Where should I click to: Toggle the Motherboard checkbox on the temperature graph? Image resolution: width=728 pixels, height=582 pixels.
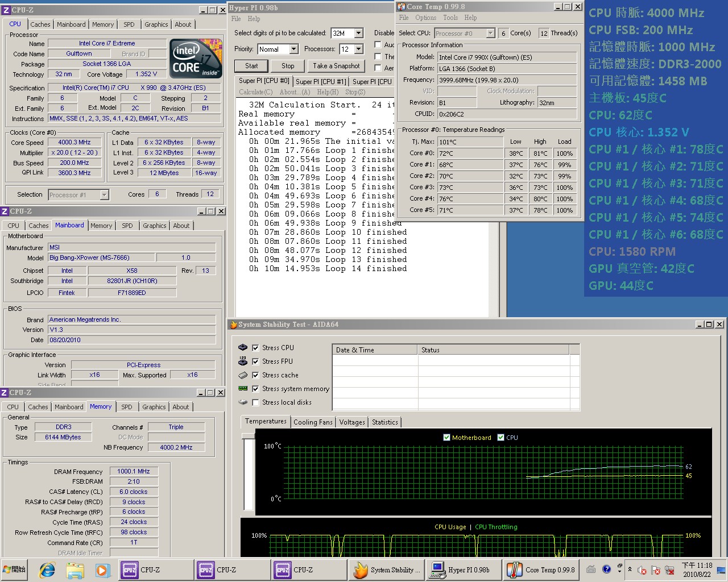446,437
